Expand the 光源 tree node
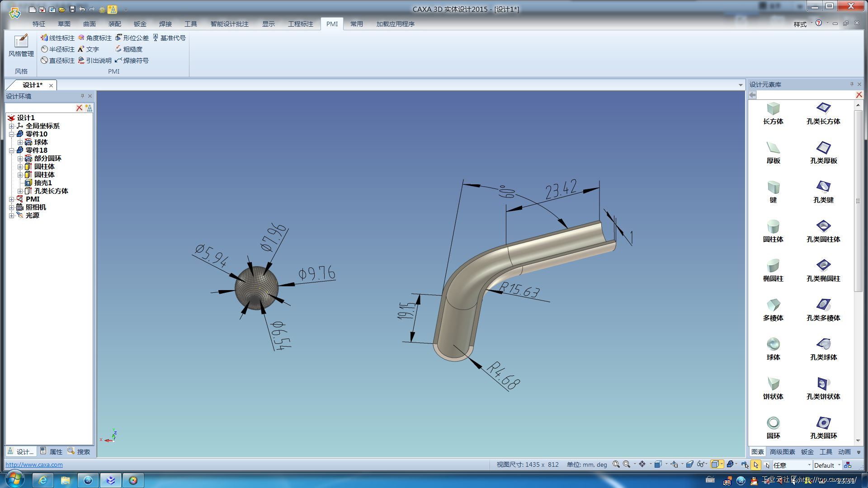The width and height of the screenshot is (868, 488). coord(12,216)
